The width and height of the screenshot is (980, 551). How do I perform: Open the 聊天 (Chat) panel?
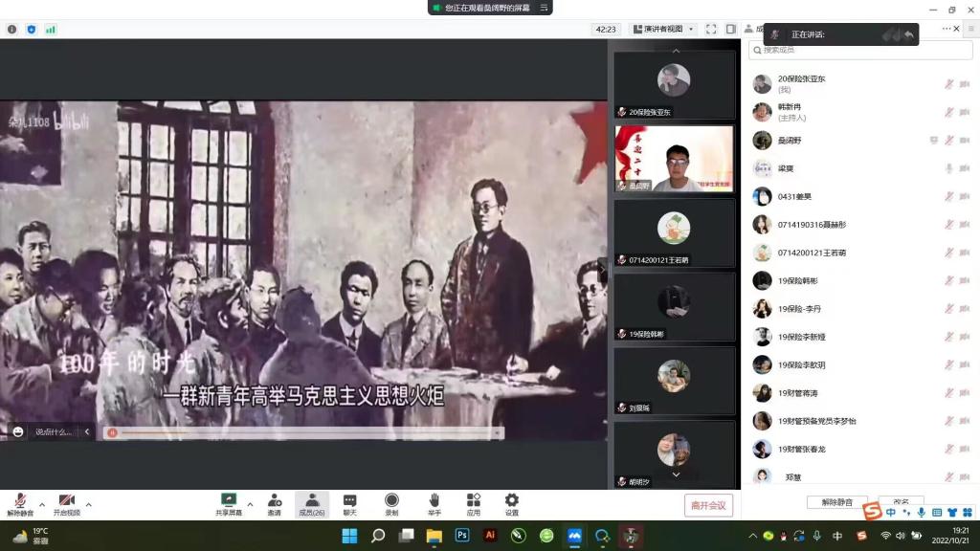click(350, 504)
